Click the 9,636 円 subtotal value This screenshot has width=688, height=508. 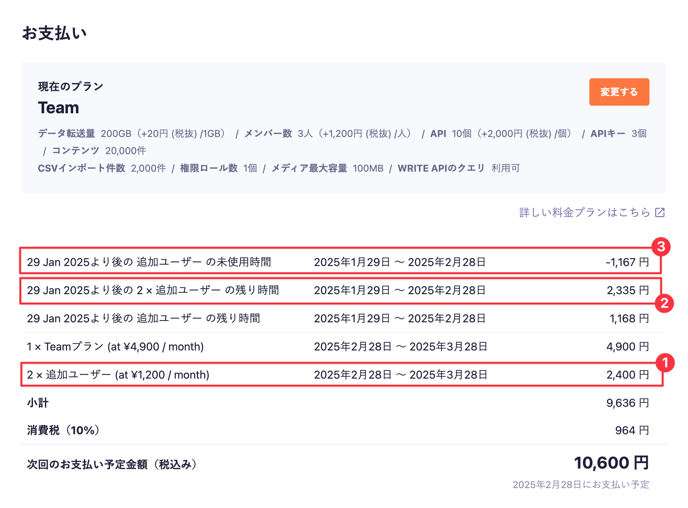627,403
